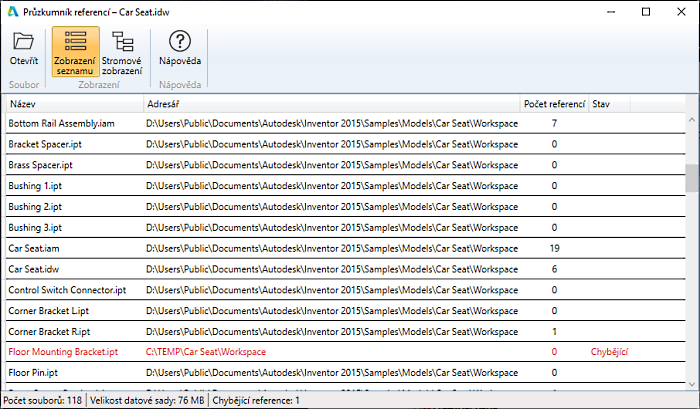
Task: Open Nápověda help
Action: 180,49
